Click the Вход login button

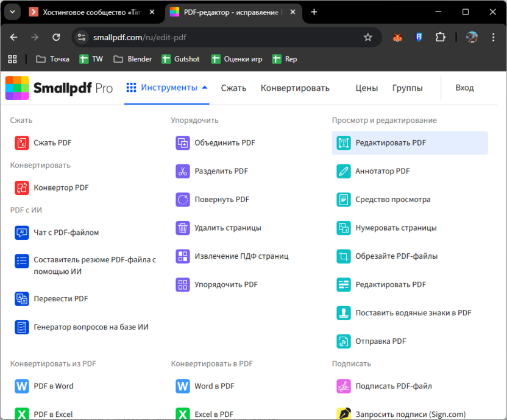pos(464,88)
